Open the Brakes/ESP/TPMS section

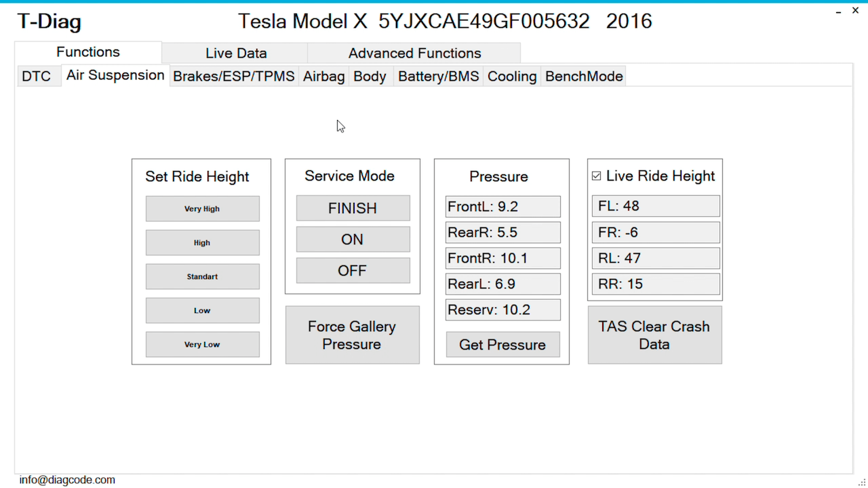tap(233, 76)
